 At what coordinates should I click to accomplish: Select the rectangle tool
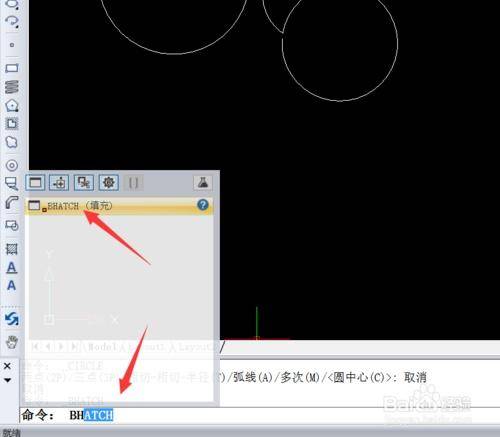tap(12, 68)
